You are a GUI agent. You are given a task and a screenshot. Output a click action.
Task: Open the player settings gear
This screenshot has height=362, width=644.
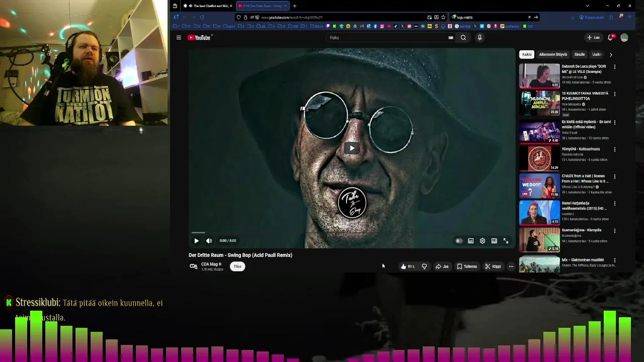[482, 241]
